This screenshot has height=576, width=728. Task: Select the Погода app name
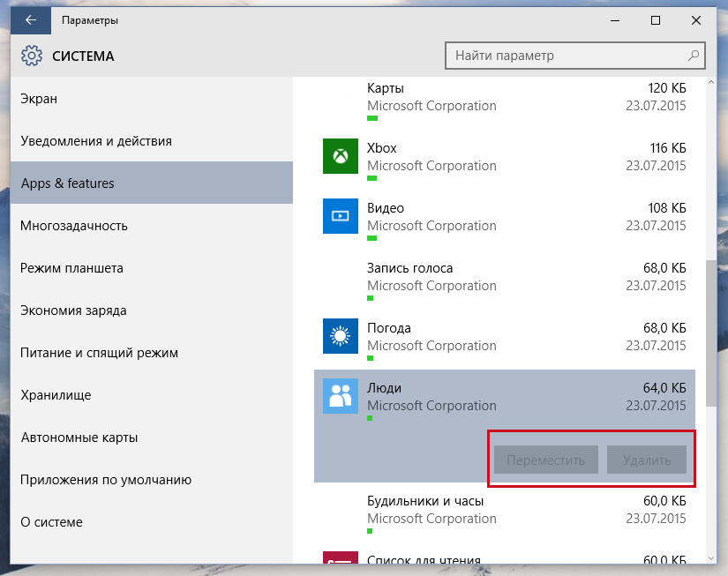(389, 328)
